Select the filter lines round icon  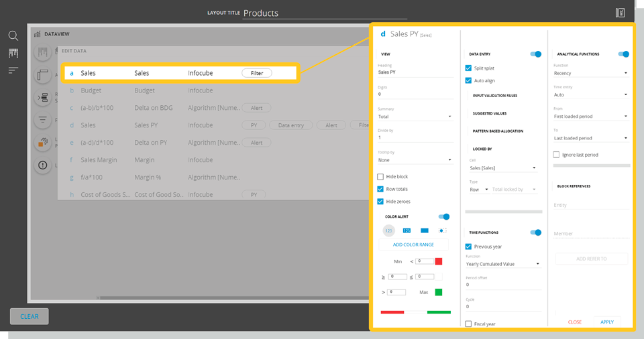click(x=43, y=120)
